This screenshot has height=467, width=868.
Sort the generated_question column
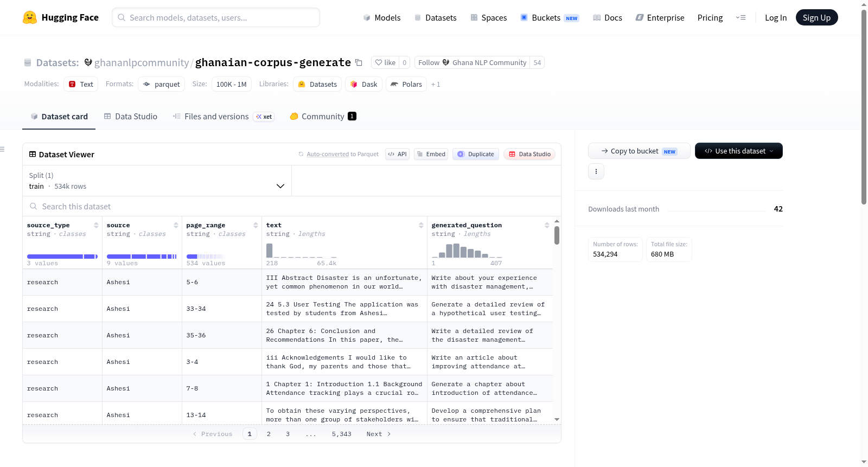tap(547, 225)
